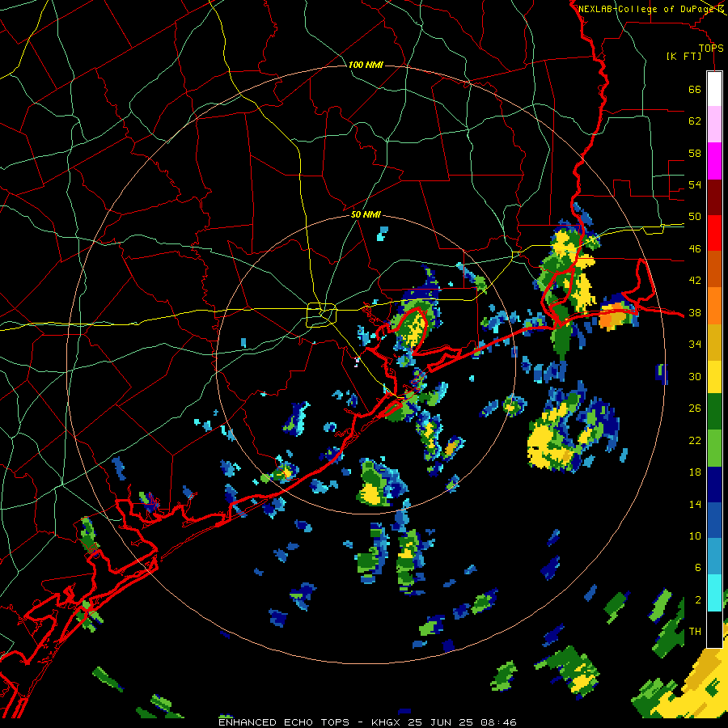Select the 66 value on the legend
The height and width of the screenshot is (728, 728).
695,89
